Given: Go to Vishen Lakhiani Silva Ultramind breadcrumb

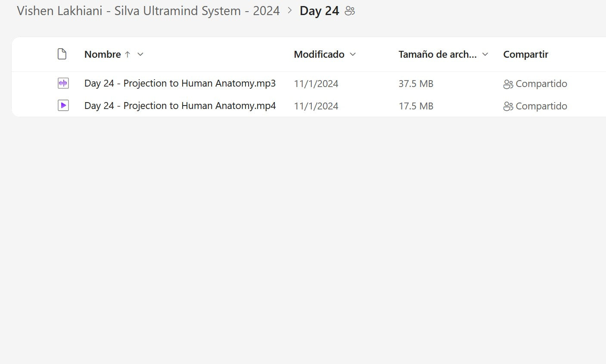Looking at the screenshot, I should tap(148, 11).
